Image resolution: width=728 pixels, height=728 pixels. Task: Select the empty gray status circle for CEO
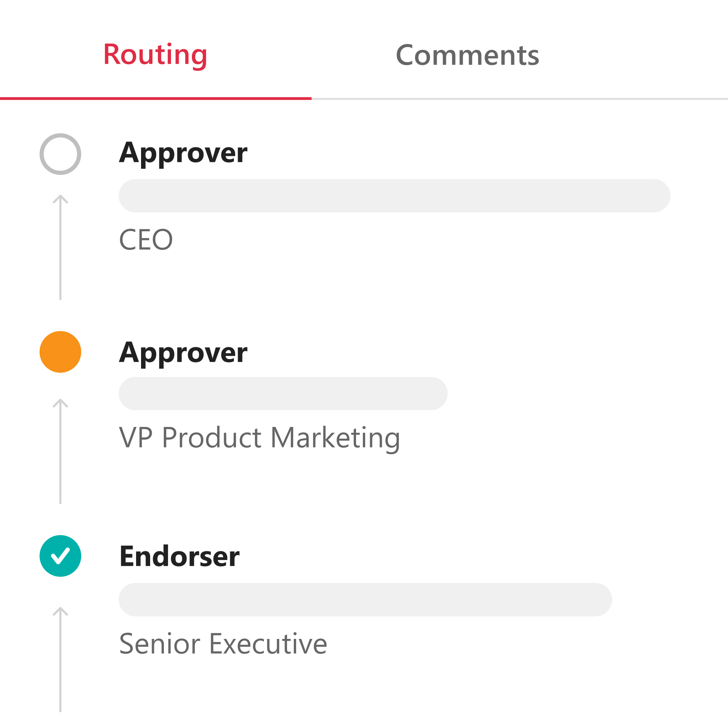[60, 154]
